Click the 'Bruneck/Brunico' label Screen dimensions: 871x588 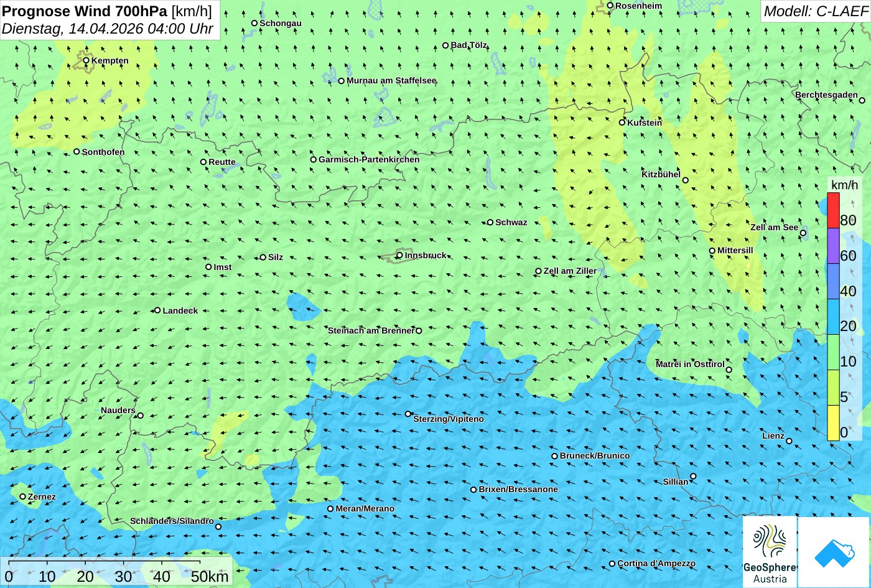[x=595, y=455]
